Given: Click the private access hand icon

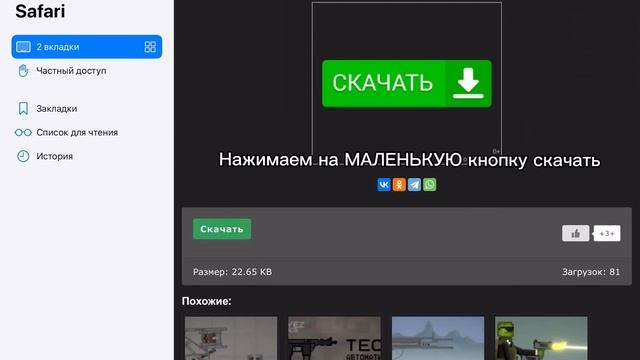Looking at the screenshot, I should pyautogui.click(x=23, y=71).
